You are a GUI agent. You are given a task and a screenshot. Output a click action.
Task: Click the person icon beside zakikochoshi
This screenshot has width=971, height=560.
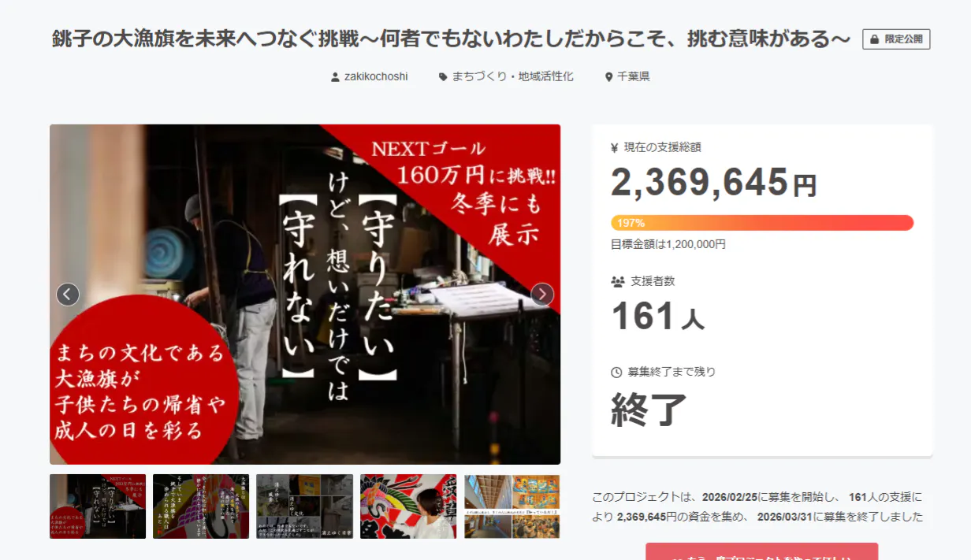(336, 77)
